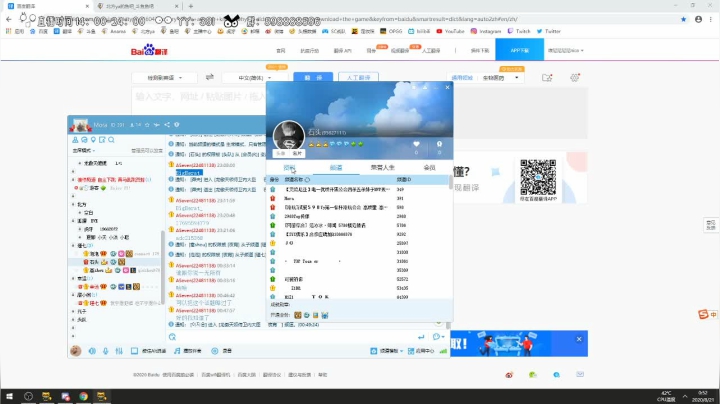The height and width of the screenshot is (404, 720).
Task: Bookmark page with the star in address bar
Action: click(x=683, y=19)
